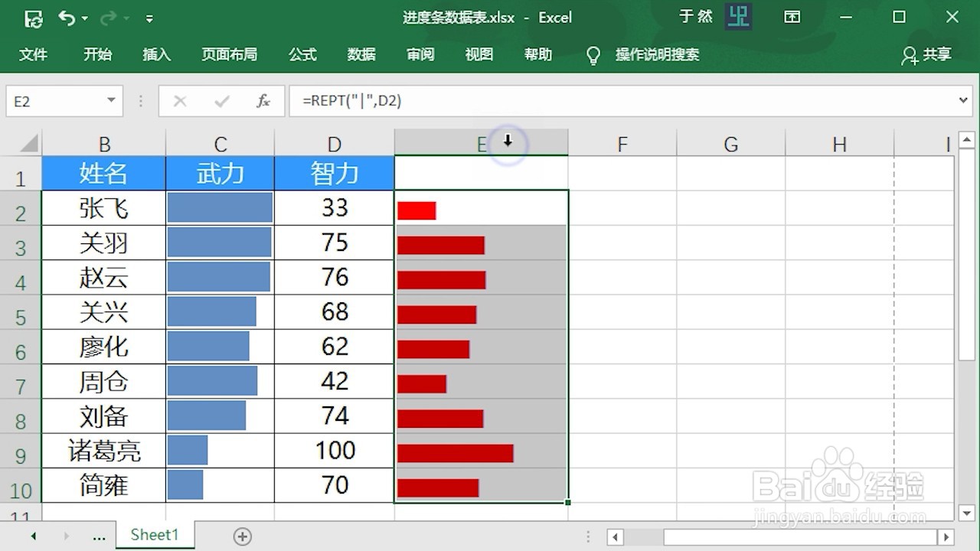Screen dimensions: 980x551
Task: Switch to the 数据 ribbon tab
Action: click(361, 54)
